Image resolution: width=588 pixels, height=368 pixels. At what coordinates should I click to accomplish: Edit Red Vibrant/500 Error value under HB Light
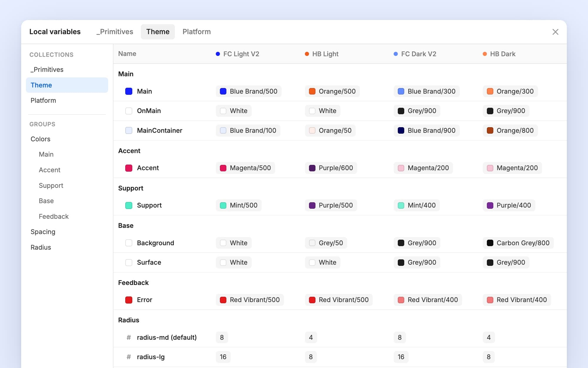(x=339, y=300)
